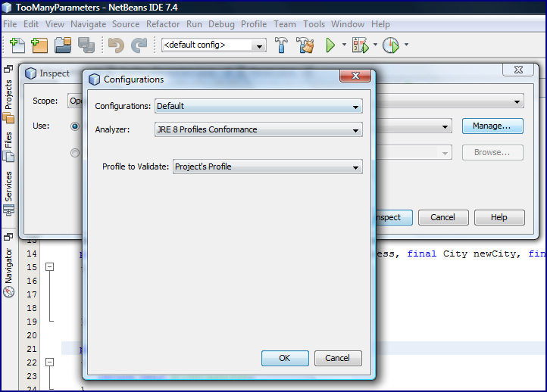Open the File menu
The image size is (547, 392).
10,24
